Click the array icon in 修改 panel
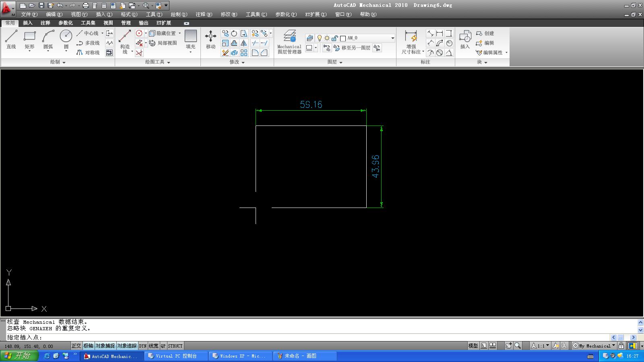The width and height of the screenshot is (644, 362). (x=244, y=53)
